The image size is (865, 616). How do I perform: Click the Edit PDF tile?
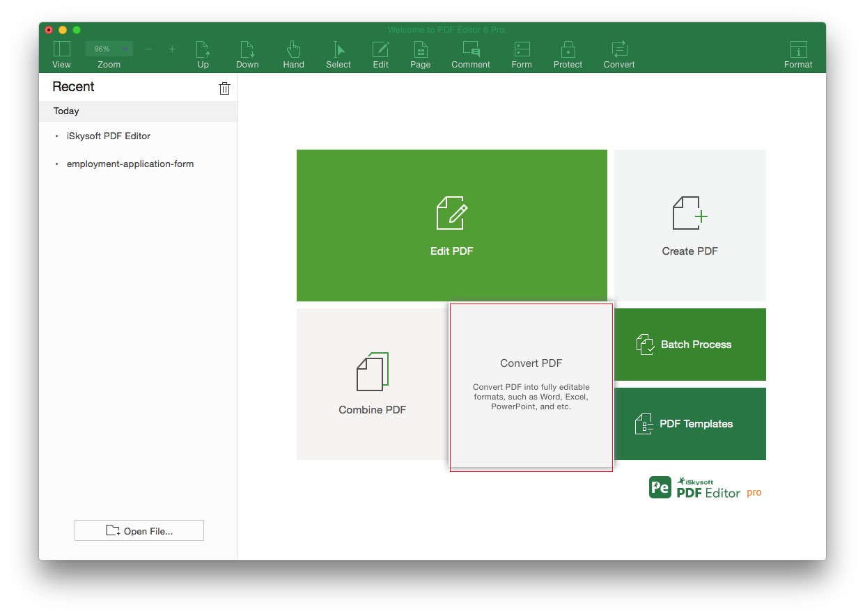[x=451, y=226]
